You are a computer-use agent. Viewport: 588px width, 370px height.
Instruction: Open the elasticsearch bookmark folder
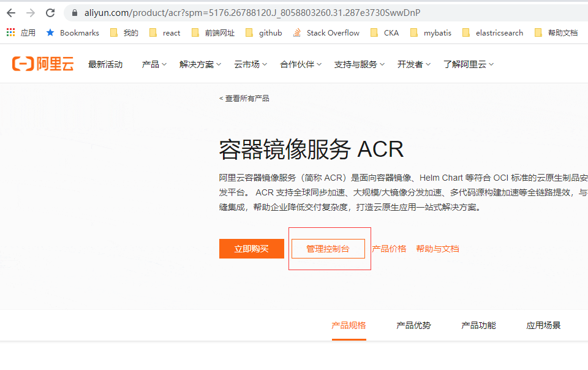coord(492,33)
